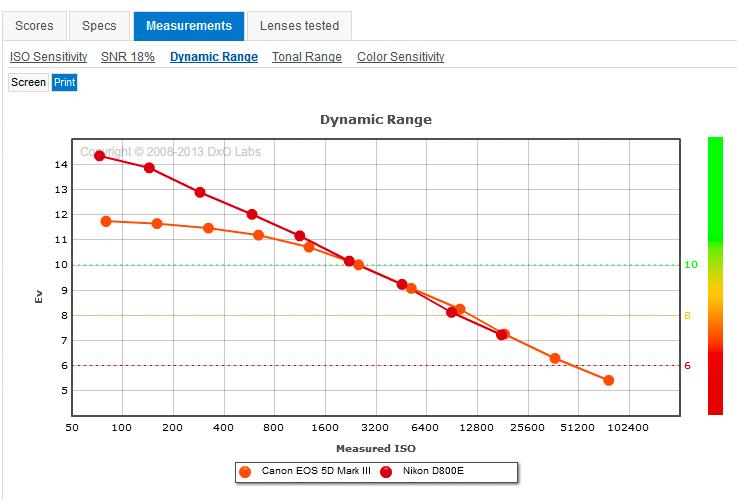Screen dimensions: 737x500
Task: Click the 6400 x-axis value
Action: pos(425,428)
